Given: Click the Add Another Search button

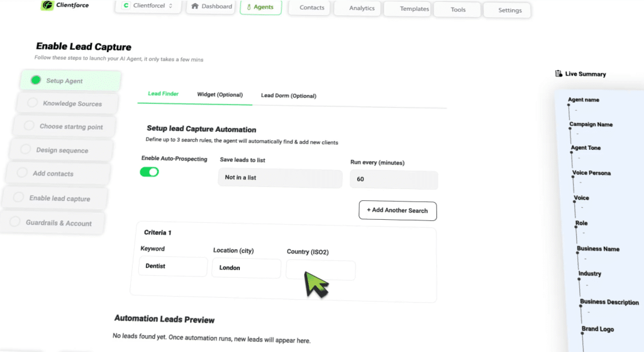Looking at the screenshot, I should (x=397, y=210).
